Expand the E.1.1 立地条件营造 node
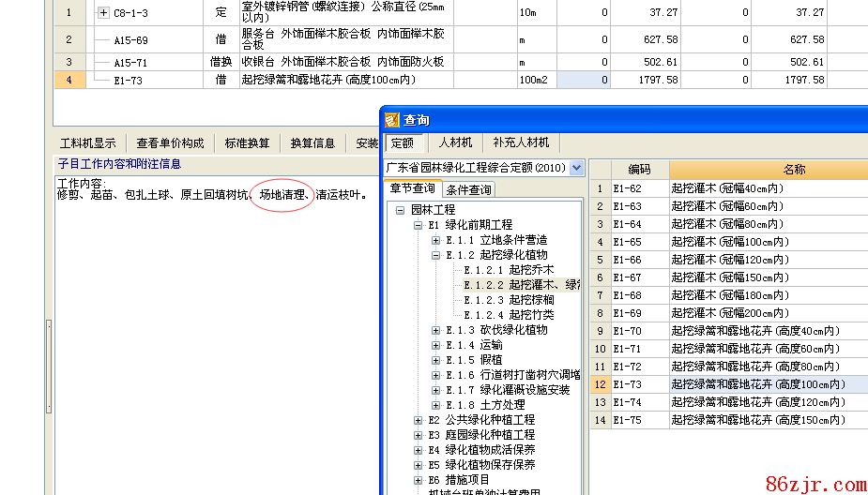This screenshot has width=868, height=495. pyautogui.click(x=435, y=240)
